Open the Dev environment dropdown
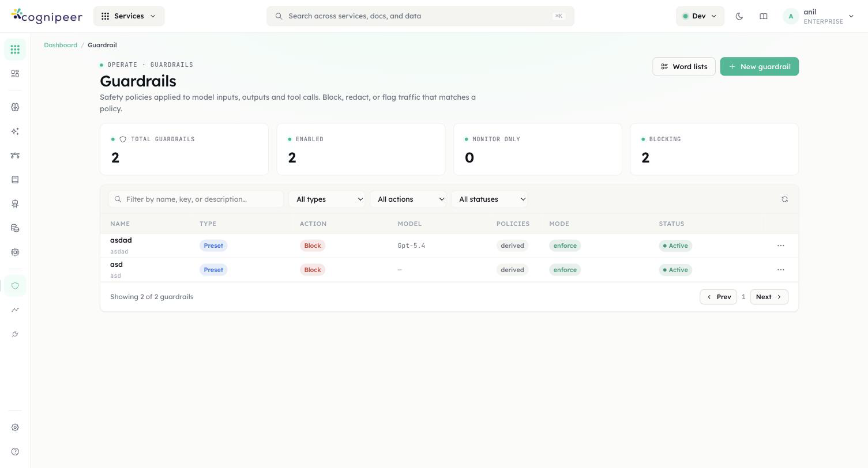Viewport: 868px width, 468px height. click(700, 16)
